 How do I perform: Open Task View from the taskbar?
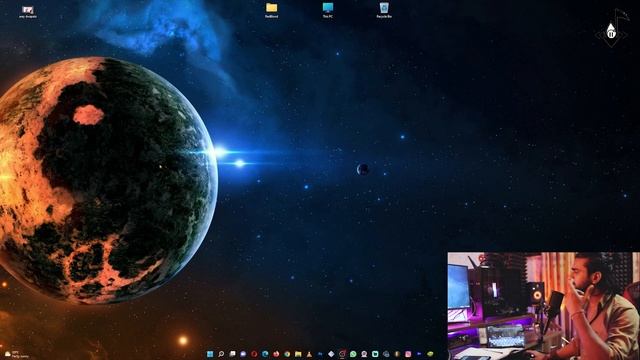pyautogui.click(x=232, y=354)
